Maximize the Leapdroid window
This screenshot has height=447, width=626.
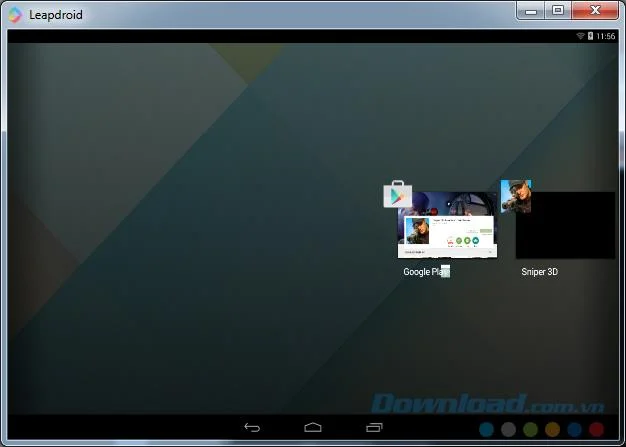(x=558, y=10)
